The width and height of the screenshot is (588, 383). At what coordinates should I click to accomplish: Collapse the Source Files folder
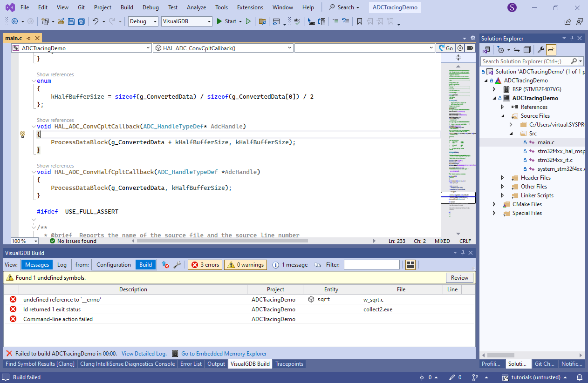[x=502, y=116]
